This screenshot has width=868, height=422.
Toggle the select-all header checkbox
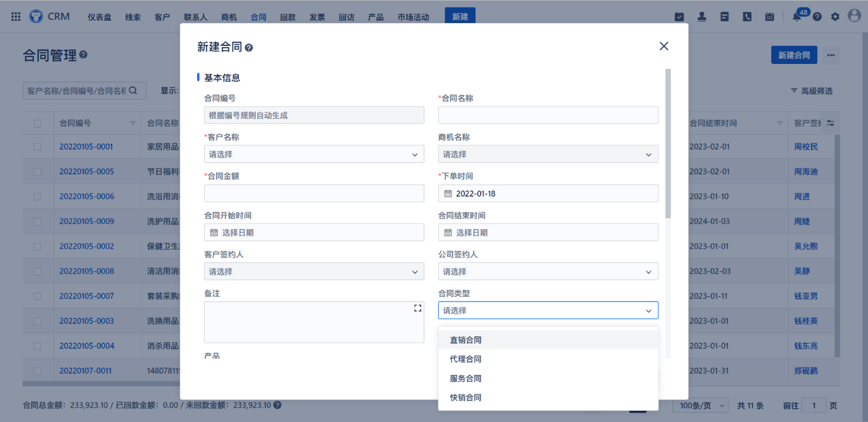click(x=37, y=123)
